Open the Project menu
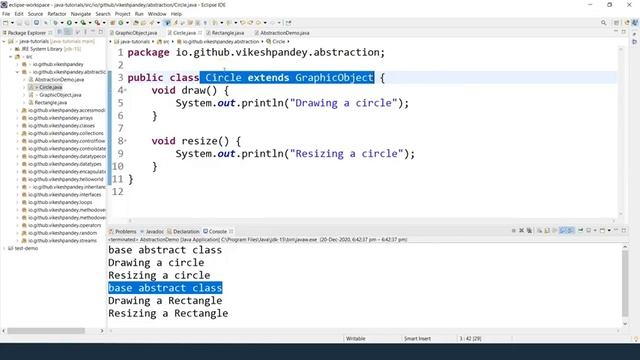This screenshot has height=360, width=640. click(x=122, y=14)
